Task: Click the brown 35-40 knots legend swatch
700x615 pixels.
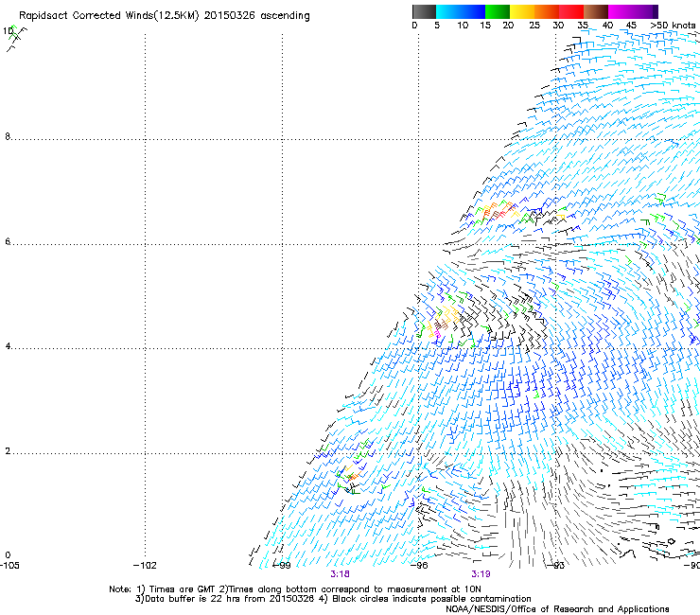Action: (596, 11)
